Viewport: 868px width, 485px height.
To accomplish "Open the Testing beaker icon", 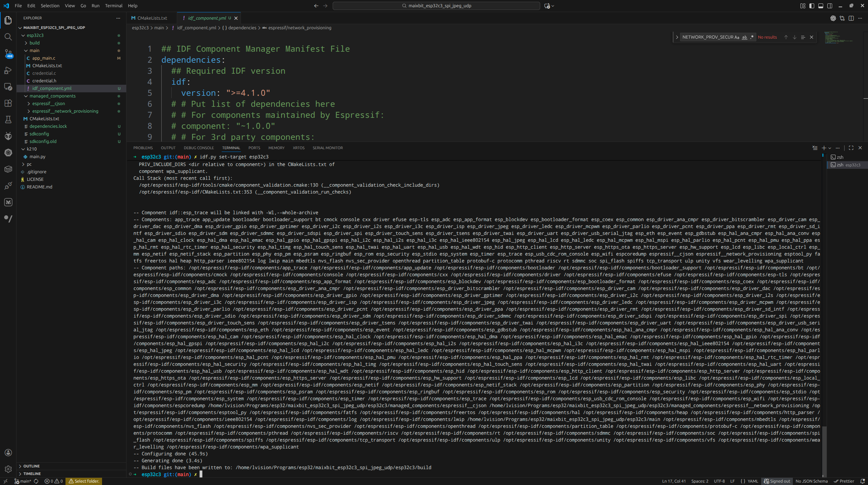I will click(x=8, y=120).
